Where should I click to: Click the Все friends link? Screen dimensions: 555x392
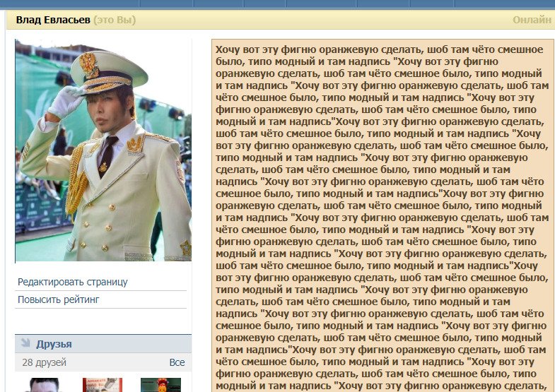click(177, 362)
